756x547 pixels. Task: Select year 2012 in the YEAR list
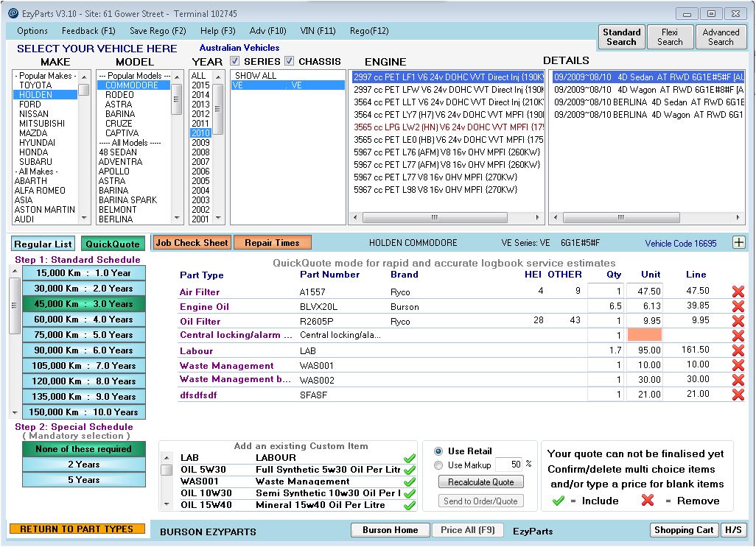click(200, 113)
